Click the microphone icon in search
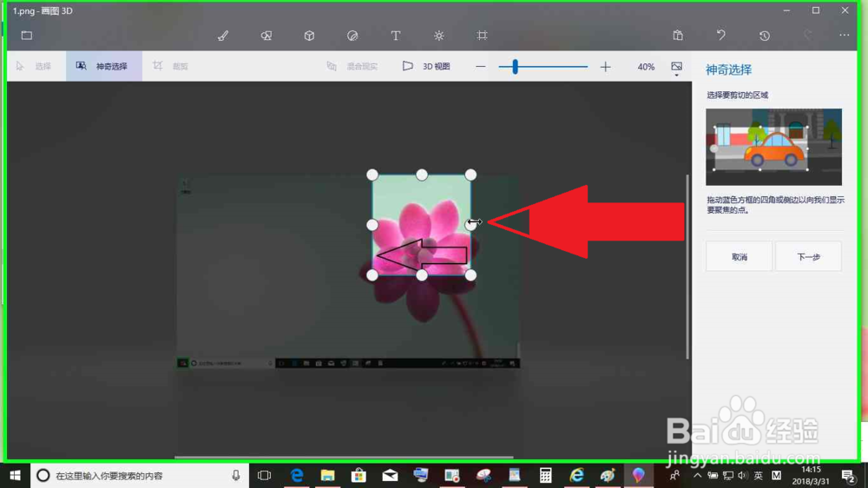The image size is (868, 488). pos(236,475)
